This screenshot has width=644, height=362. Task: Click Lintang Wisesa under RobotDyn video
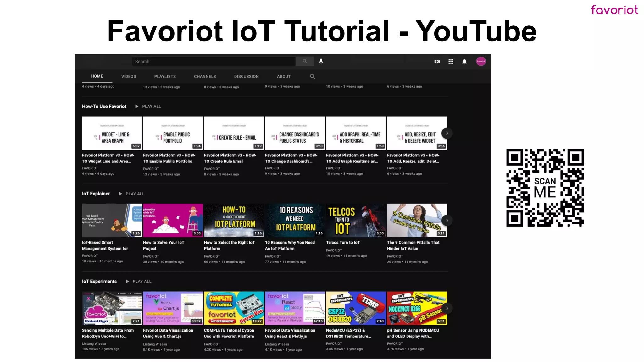pyautogui.click(x=94, y=344)
